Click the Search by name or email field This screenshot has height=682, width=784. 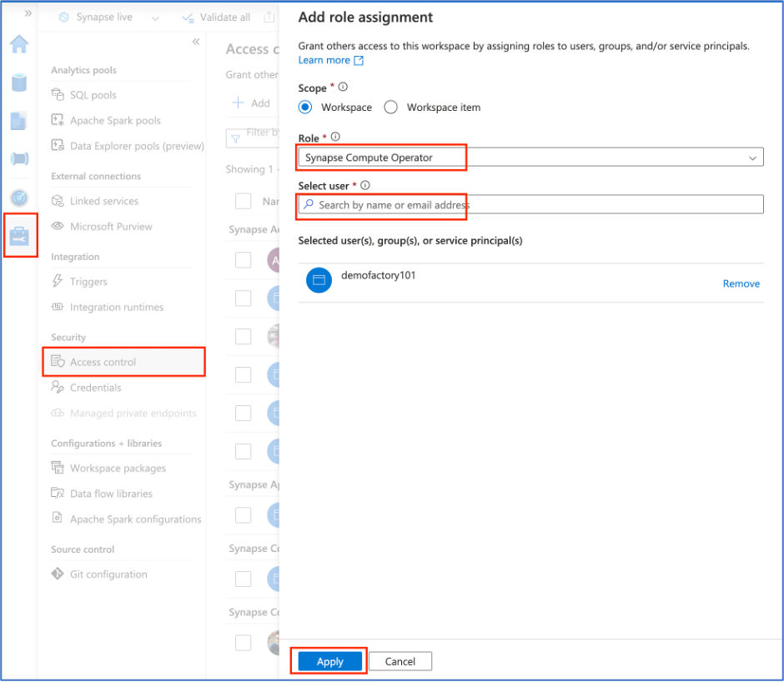(530, 204)
